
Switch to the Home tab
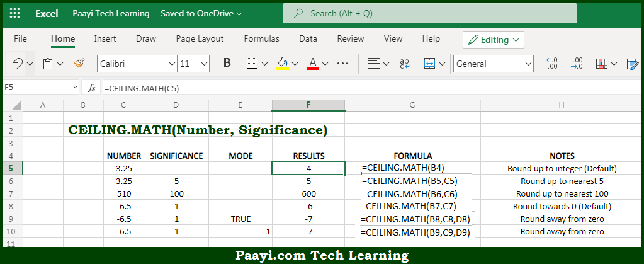[63, 38]
